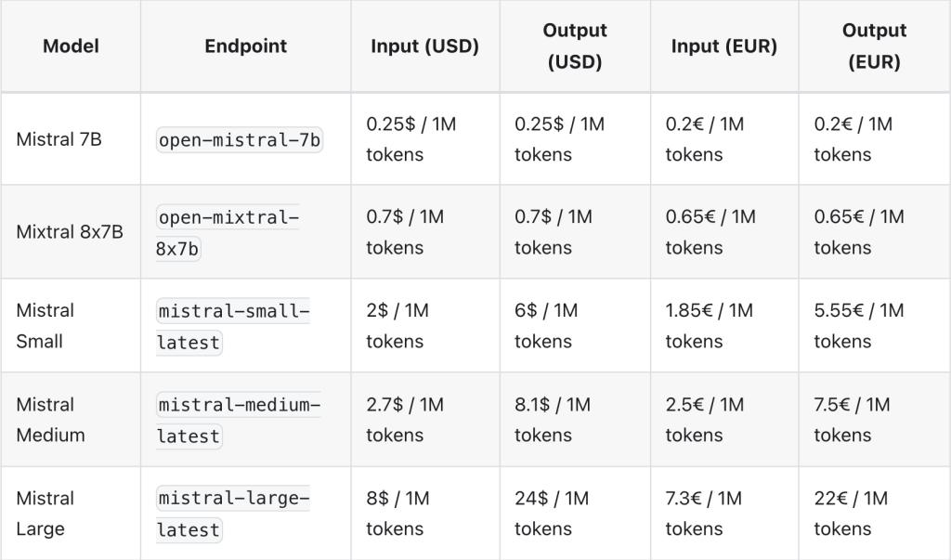Click the Endpoint column header
Viewport: 951px width, 560px height.
click(x=245, y=46)
